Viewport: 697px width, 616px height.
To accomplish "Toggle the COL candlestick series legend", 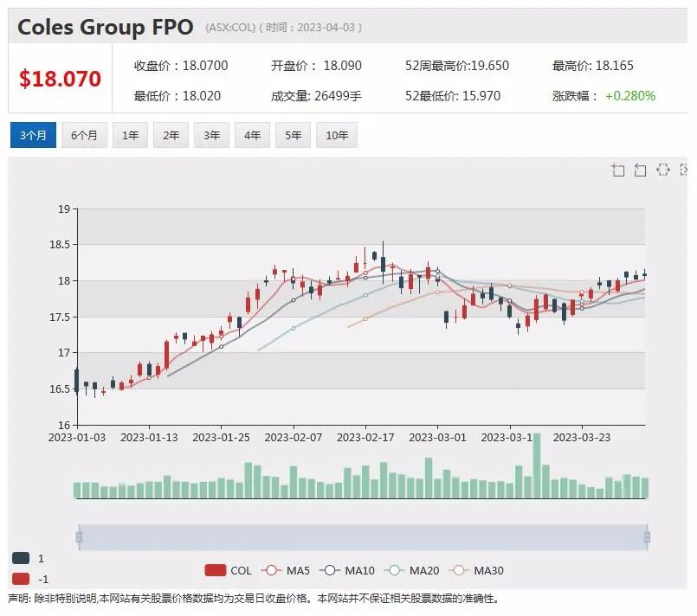I will point(228,571).
